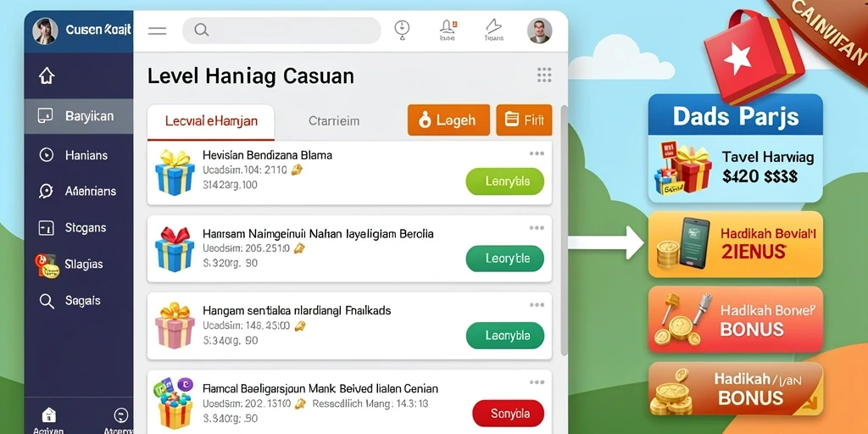
Task: Click the list scrollbar
Action: [564, 230]
